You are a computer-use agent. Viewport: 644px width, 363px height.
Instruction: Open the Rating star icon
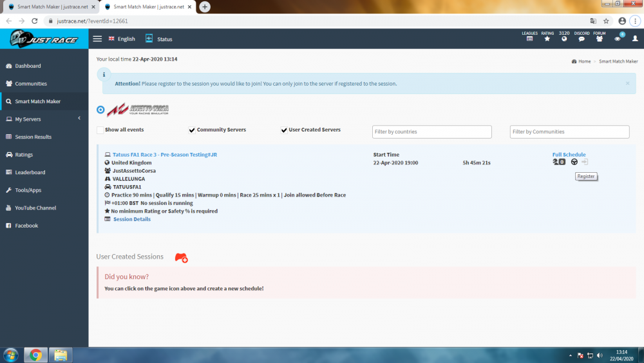[x=547, y=39]
